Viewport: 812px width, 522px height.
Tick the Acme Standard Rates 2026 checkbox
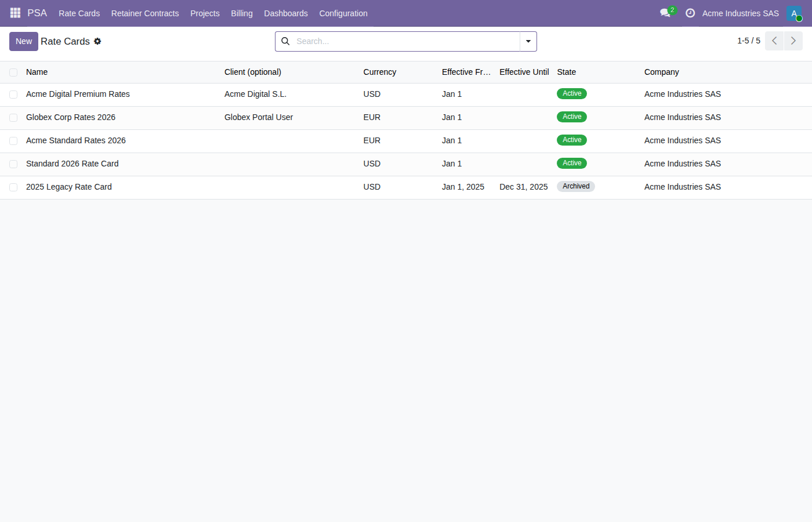coord(13,141)
